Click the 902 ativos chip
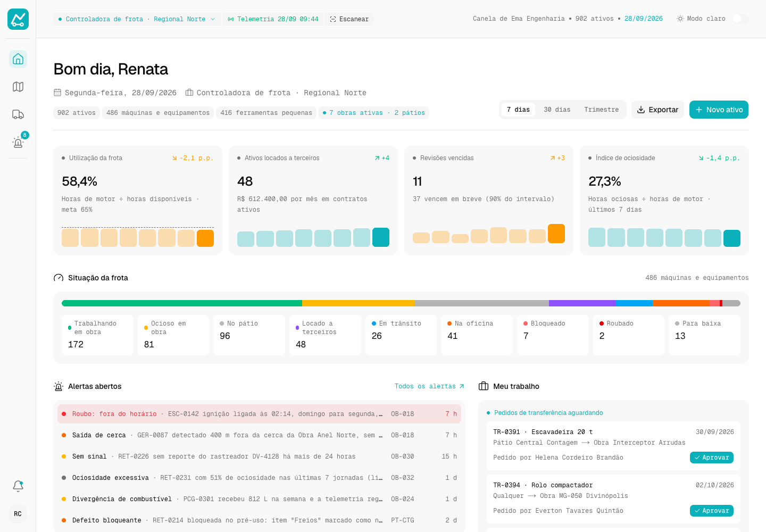 tap(77, 113)
